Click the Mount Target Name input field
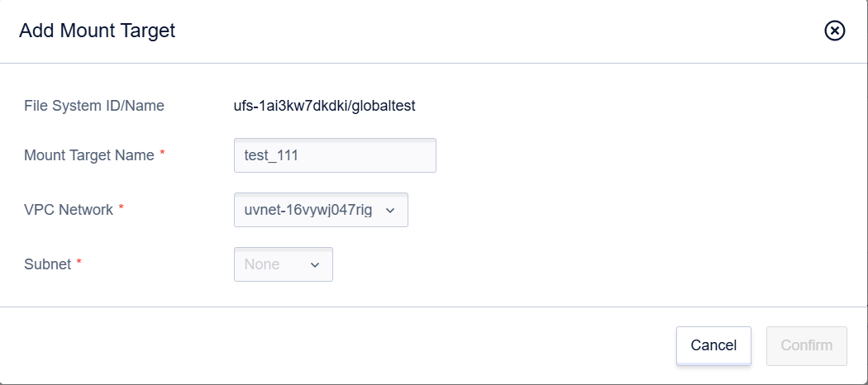 tap(335, 155)
